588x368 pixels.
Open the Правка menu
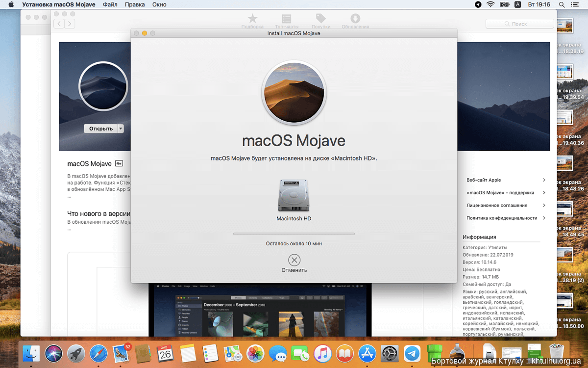(x=135, y=4)
